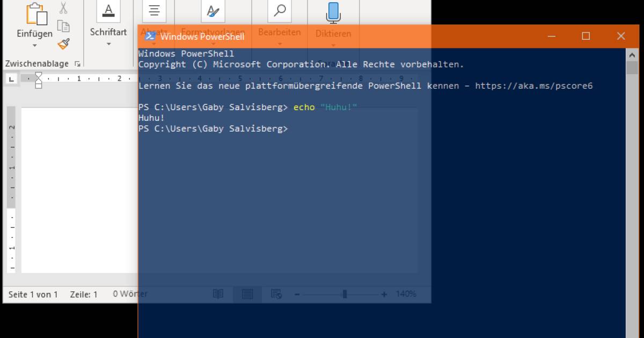644x338 pixels.
Task: Click the Diktieren group label
Action: [x=333, y=32]
